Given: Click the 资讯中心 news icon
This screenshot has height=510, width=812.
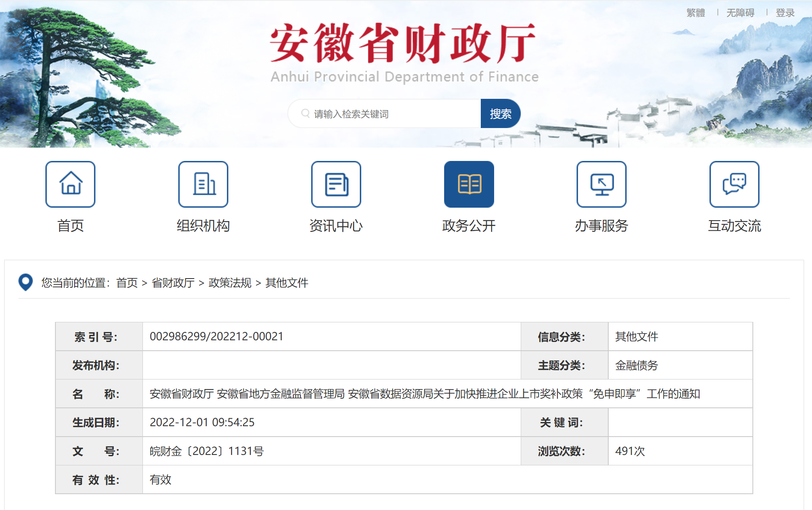Looking at the screenshot, I should coord(336,184).
